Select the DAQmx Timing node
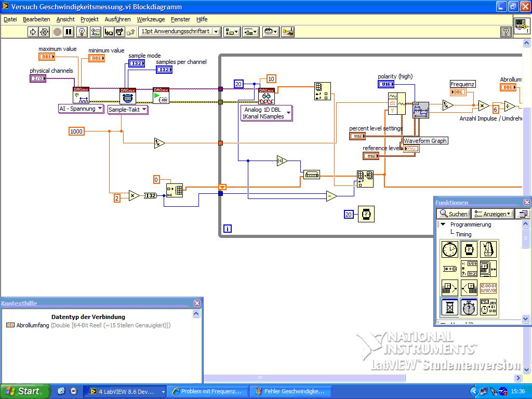 tap(128, 96)
